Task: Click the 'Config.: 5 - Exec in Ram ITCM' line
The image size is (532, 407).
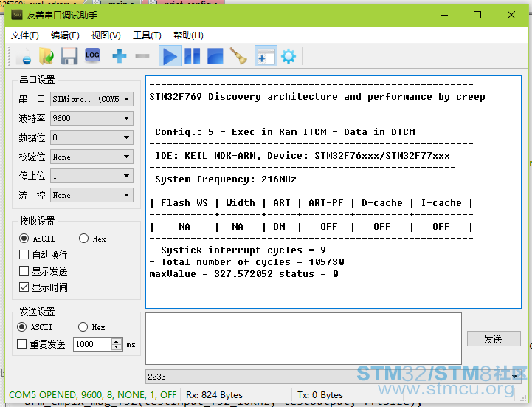Action: pos(285,131)
